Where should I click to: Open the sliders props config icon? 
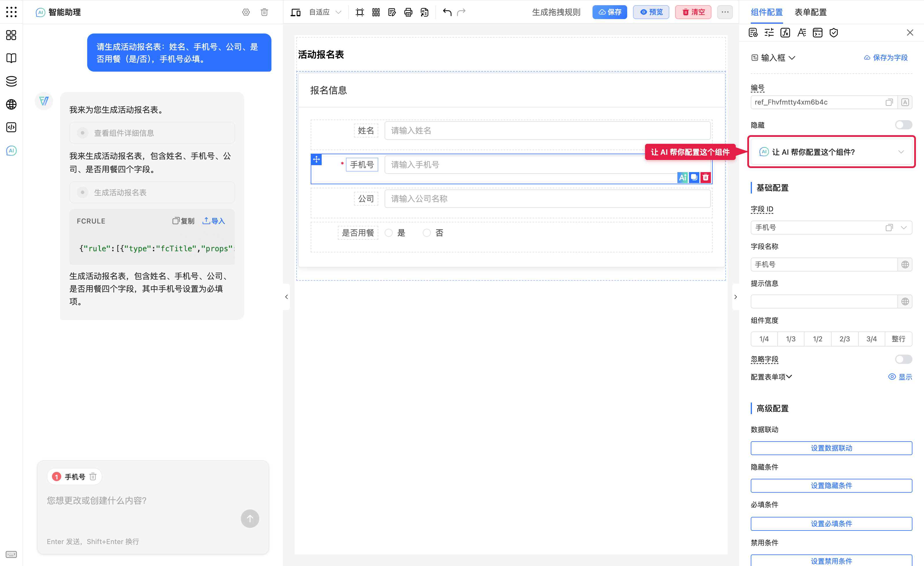coord(769,33)
